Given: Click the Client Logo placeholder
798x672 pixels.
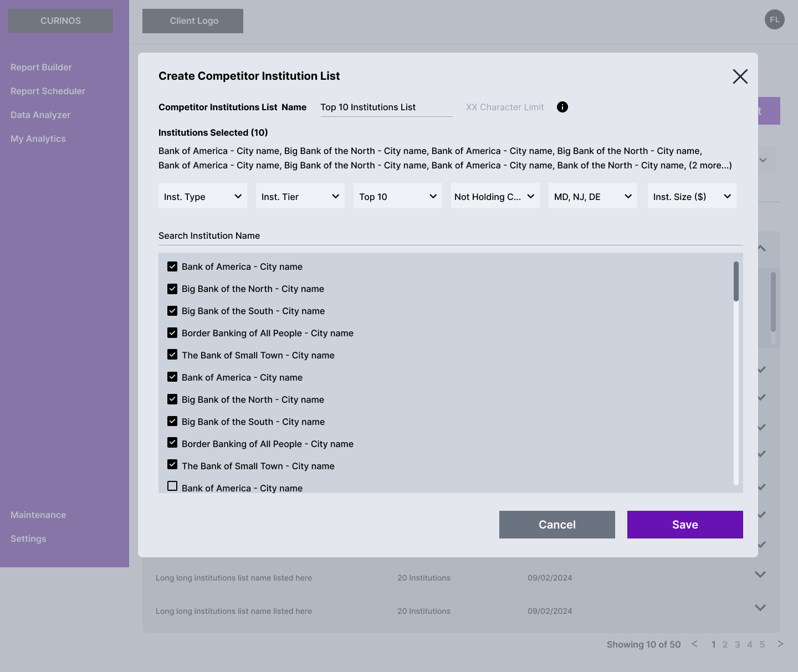Looking at the screenshot, I should [193, 21].
